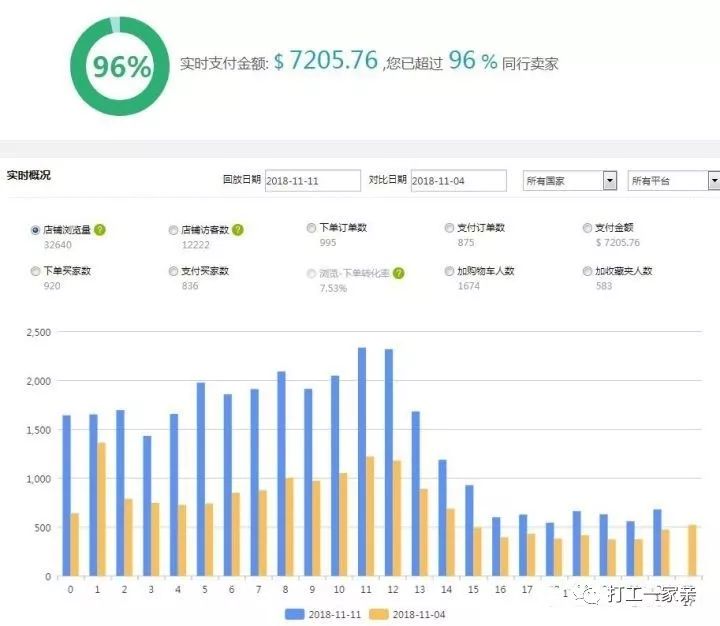The image size is (720, 626).
Task: Choose the 下单买家数 metric
Action: pyautogui.click(x=37, y=271)
